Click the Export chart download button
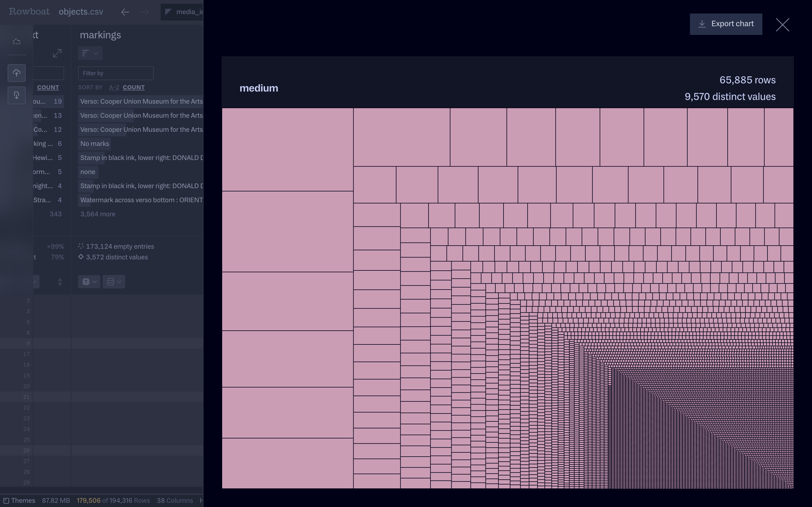Screen dimensions: 812x507 (x=725, y=24)
